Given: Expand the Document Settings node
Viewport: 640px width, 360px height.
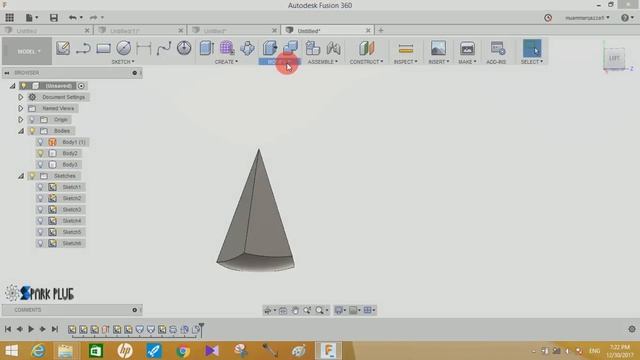Looking at the screenshot, I should 20,97.
